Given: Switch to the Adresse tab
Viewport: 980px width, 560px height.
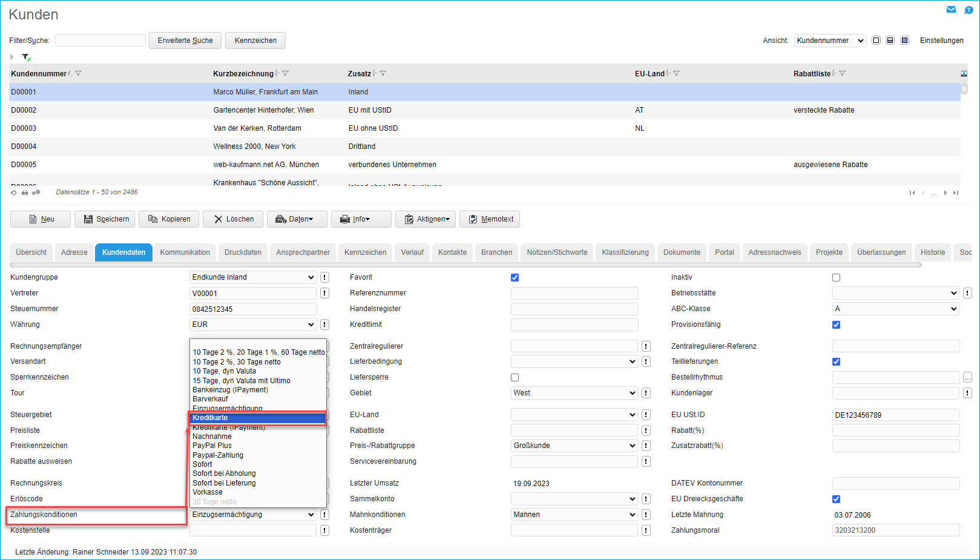Looking at the screenshot, I should point(74,252).
